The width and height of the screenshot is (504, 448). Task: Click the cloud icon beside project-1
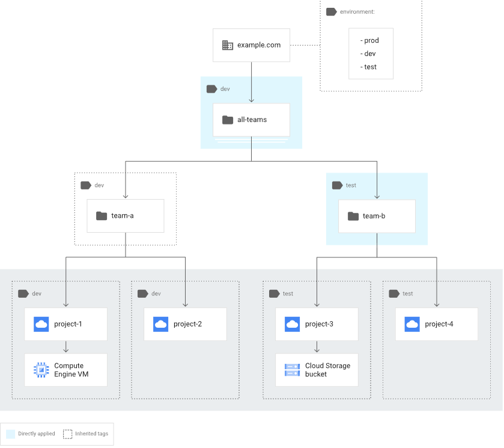tap(40, 324)
